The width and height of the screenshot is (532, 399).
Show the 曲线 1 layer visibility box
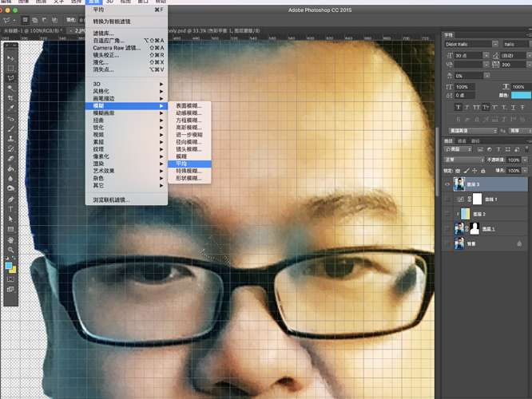click(x=447, y=199)
